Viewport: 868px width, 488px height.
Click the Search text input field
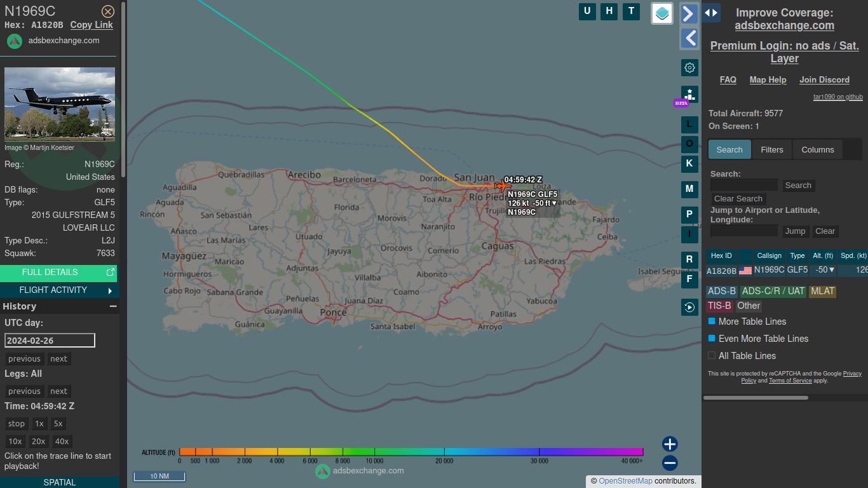tap(744, 185)
